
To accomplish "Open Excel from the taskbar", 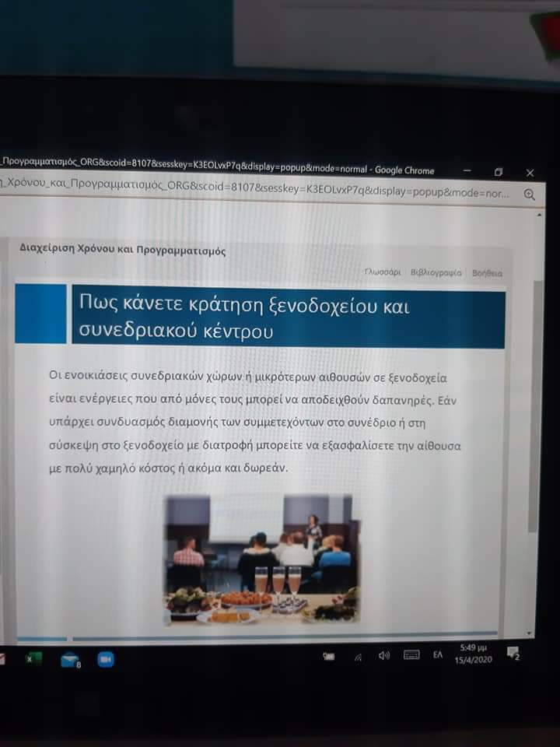I will pos(33,658).
